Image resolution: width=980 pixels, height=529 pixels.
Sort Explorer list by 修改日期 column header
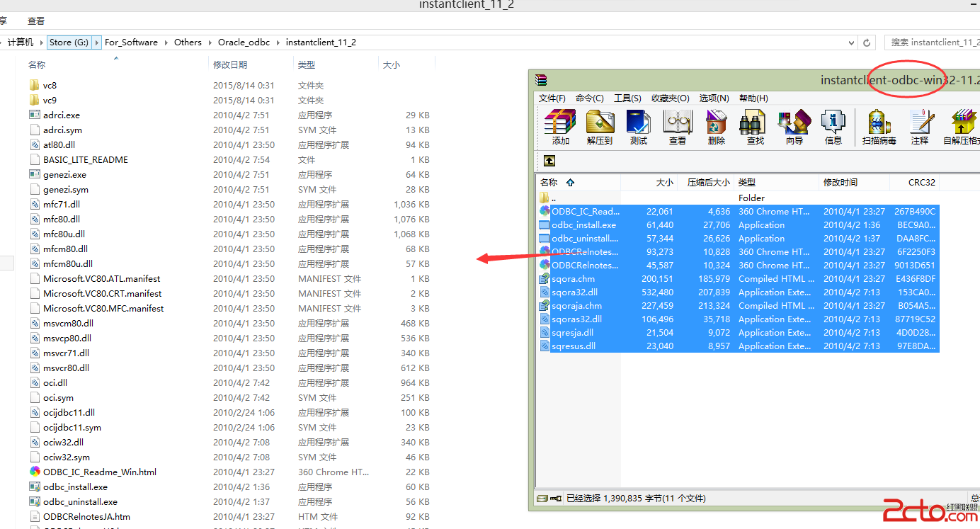tap(230, 64)
